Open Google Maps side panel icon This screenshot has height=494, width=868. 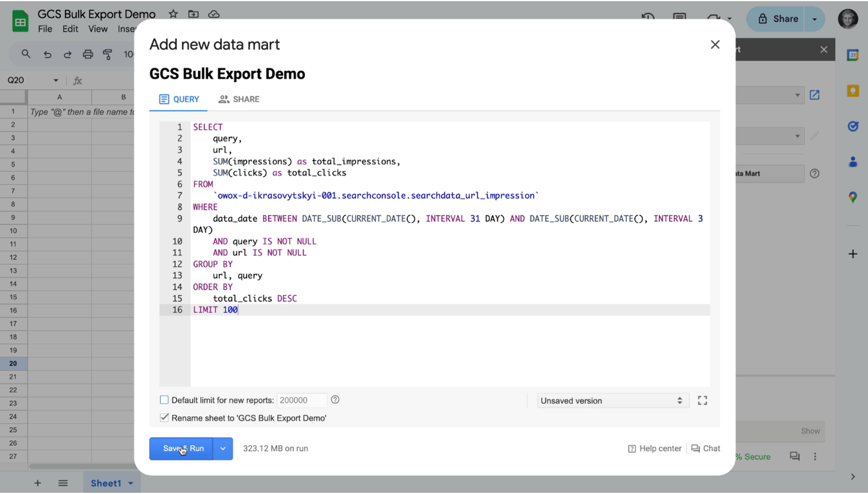(x=853, y=197)
